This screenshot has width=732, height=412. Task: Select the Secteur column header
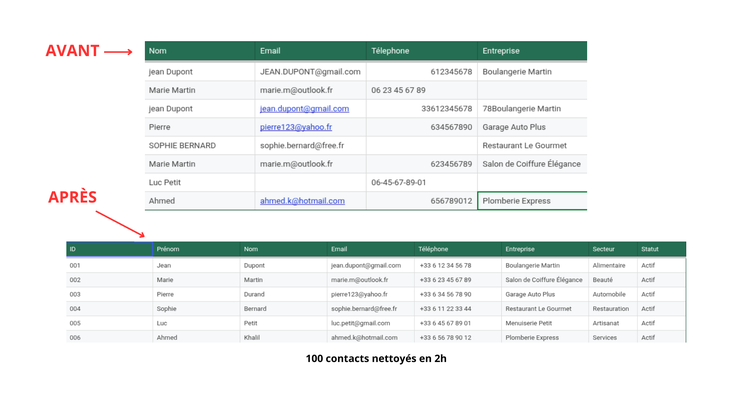coord(603,249)
